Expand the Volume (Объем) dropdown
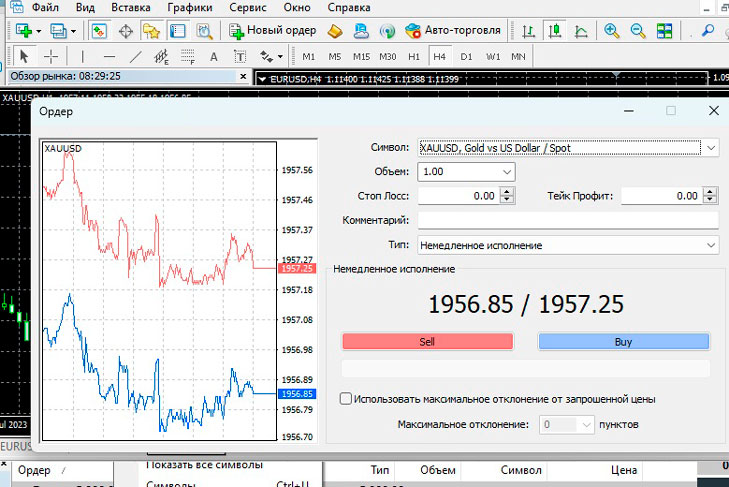Screen dimensions: 729x487 [507, 172]
